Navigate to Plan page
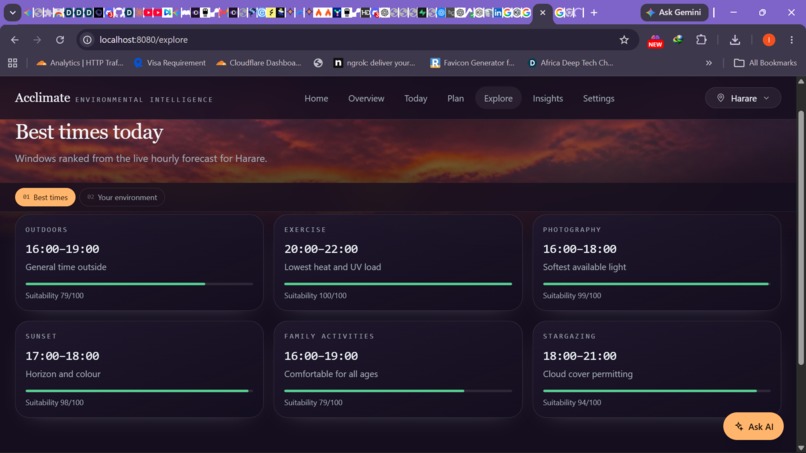Screen dimensions: 806x453 click(x=455, y=98)
